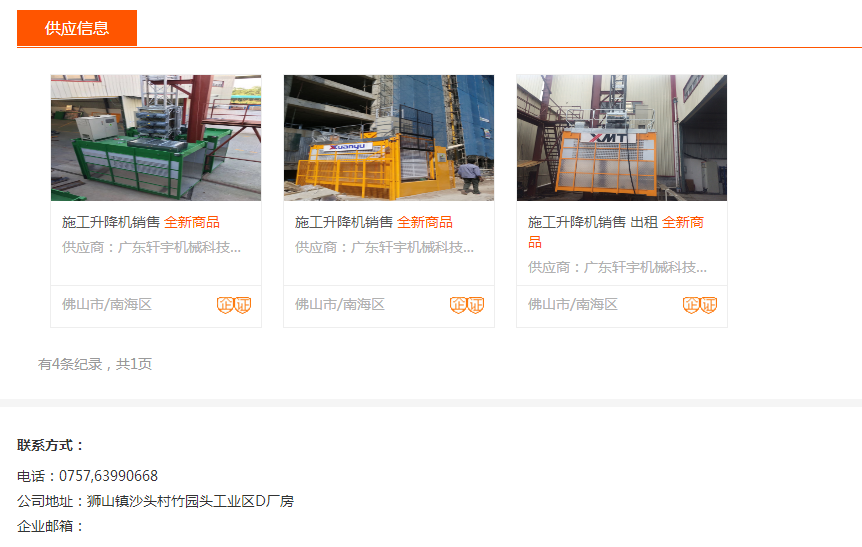Click 佛山市/南海区 location on first card
Screen dimensions: 862x547
(x=107, y=305)
